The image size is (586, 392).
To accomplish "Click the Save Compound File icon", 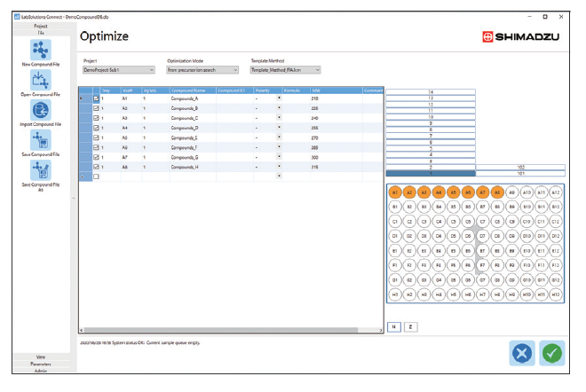I will coord(41,140).
